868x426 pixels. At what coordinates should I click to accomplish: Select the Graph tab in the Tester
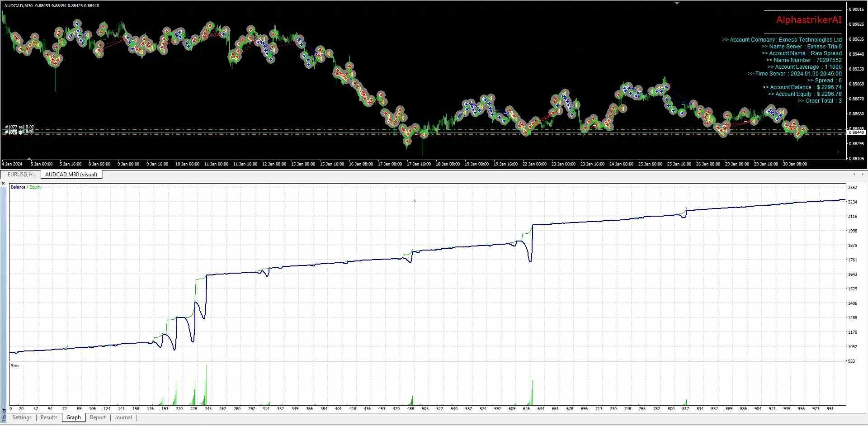74,417
